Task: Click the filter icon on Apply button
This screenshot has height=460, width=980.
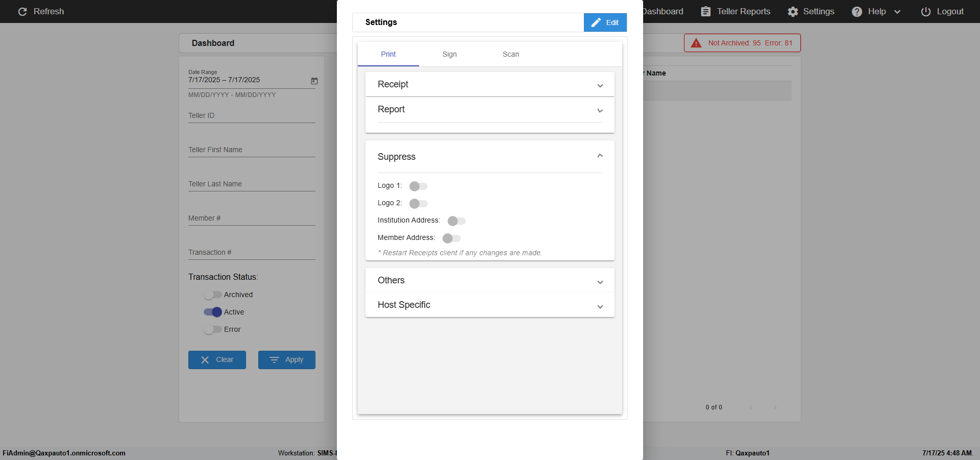Action: pyautogui.click(x=274, y=360)
